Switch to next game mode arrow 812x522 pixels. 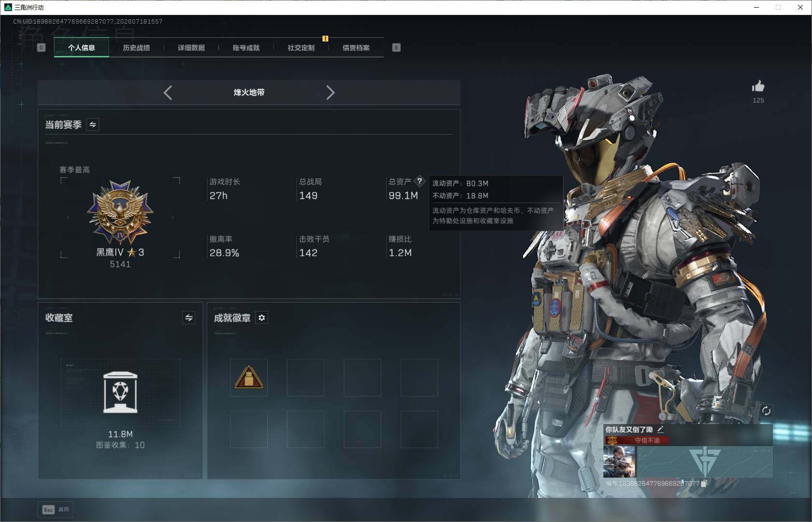(x=330, y=93)
